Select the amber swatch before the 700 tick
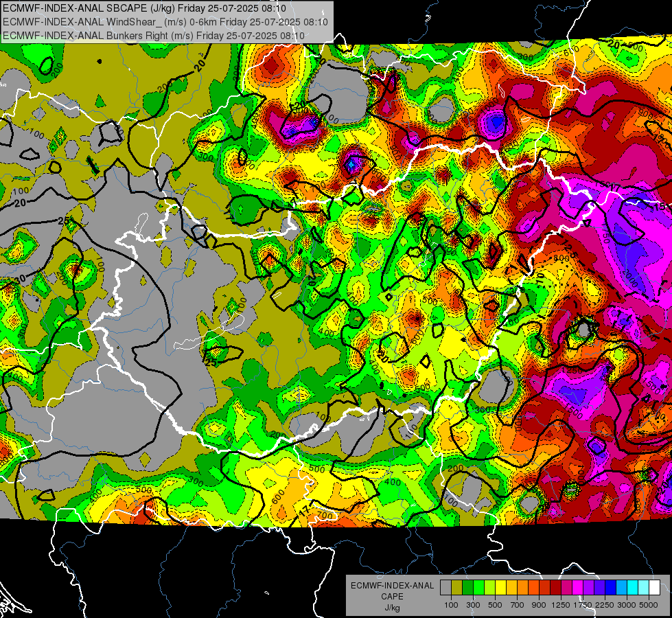Image resolution: width=672 pixels, height=618 pixels. tap(511, 588)
